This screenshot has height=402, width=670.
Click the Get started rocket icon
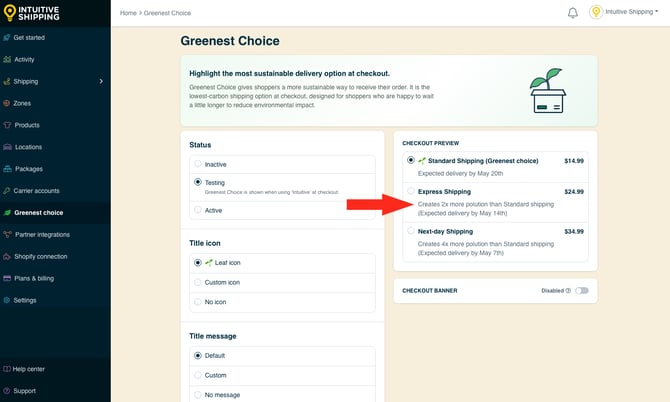[x=7, y=38]
